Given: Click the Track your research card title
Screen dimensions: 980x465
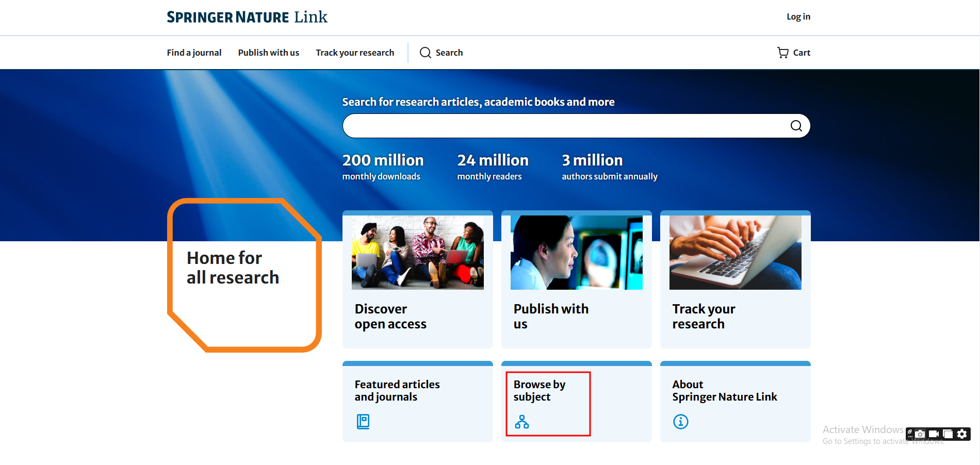Looking at the screenshot, I should tap(704, 317).
